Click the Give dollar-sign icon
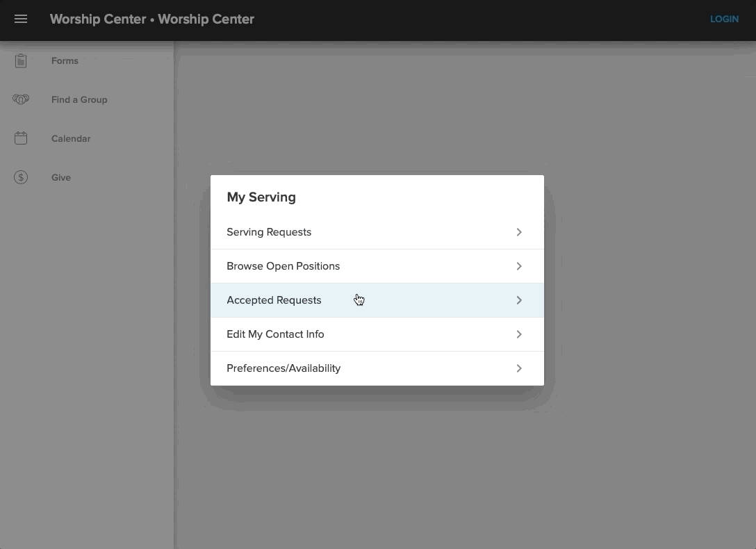The height and width of the screenshot is (549, 756). pos(21,177)
